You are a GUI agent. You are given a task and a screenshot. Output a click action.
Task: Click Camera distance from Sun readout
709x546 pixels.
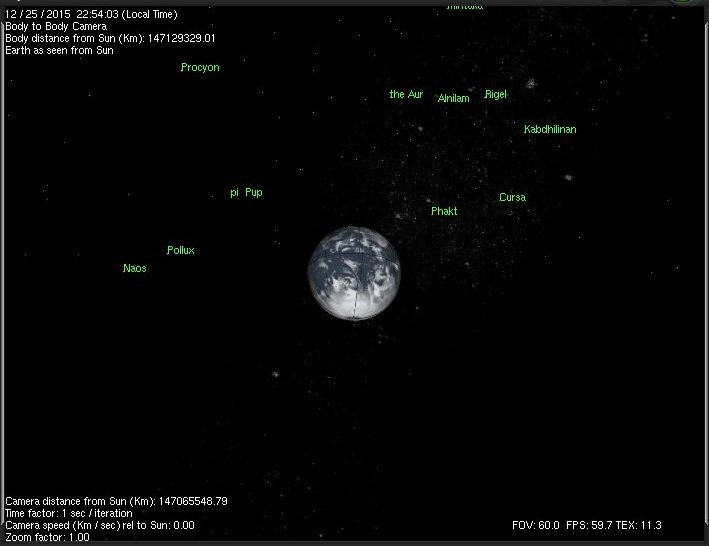point(116,501)
